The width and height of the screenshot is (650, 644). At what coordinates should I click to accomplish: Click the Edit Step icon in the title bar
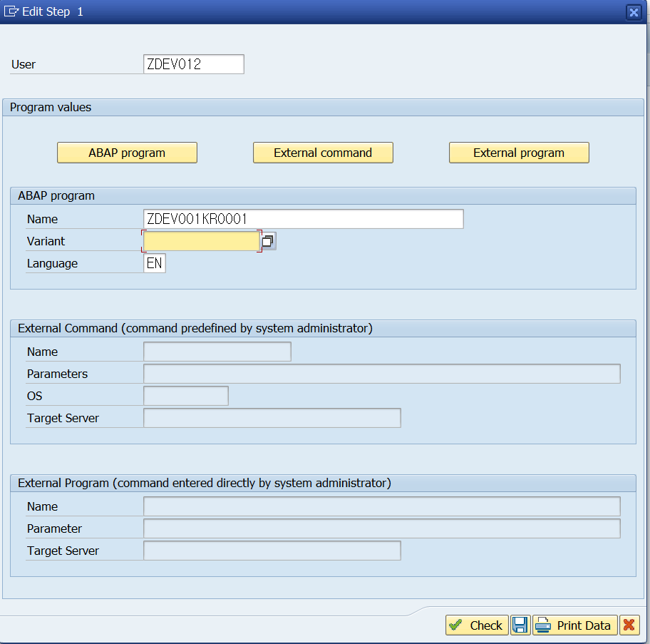click(x=11, y=11)
